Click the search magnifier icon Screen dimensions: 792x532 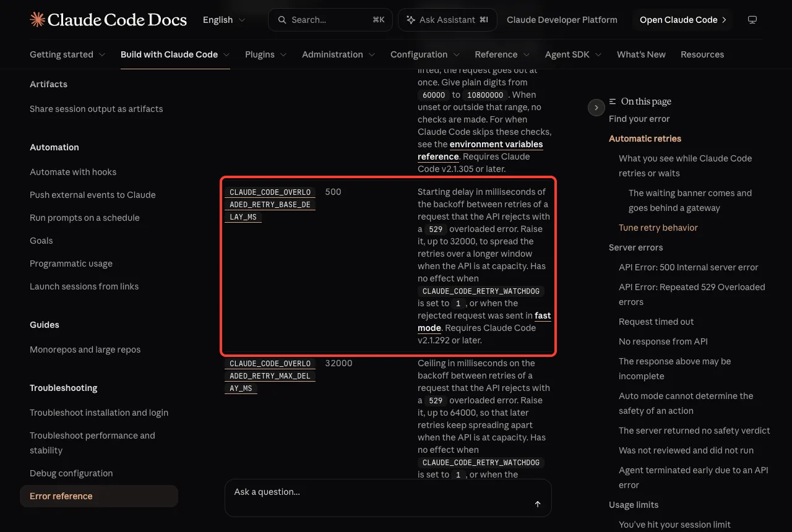point(282,20)
